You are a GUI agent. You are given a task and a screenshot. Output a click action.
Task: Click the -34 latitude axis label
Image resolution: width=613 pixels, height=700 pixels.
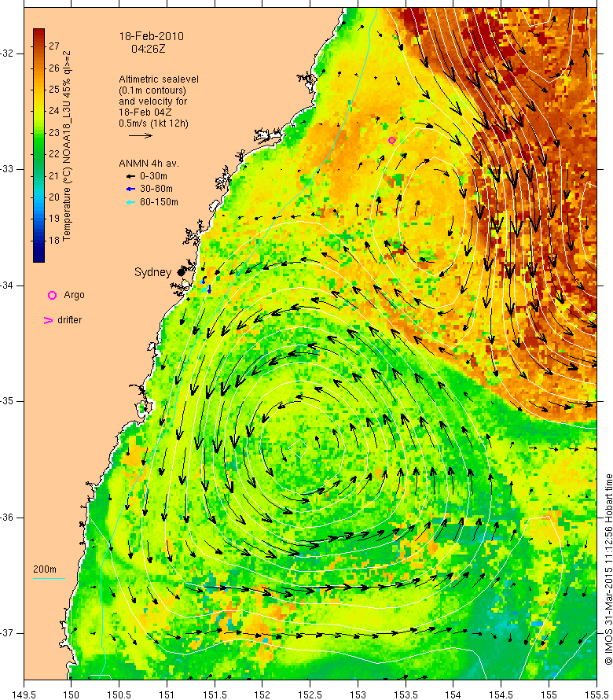(x=7, y=286)
